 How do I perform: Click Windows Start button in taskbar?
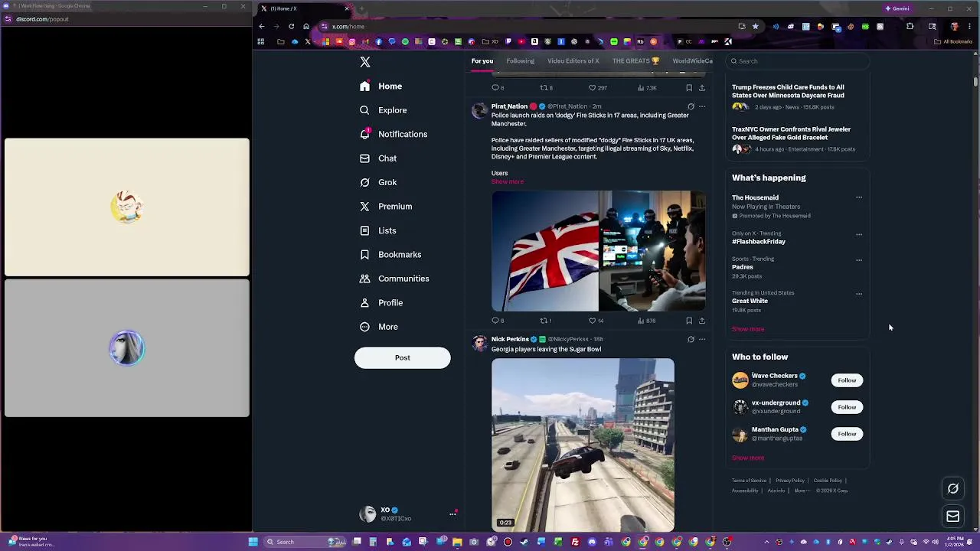253,542
